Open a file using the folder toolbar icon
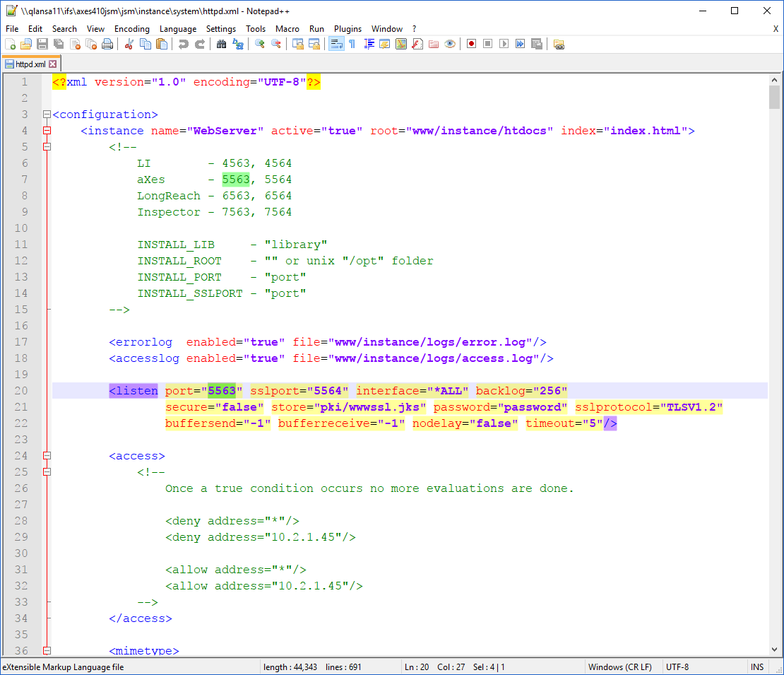 (25, 44)
